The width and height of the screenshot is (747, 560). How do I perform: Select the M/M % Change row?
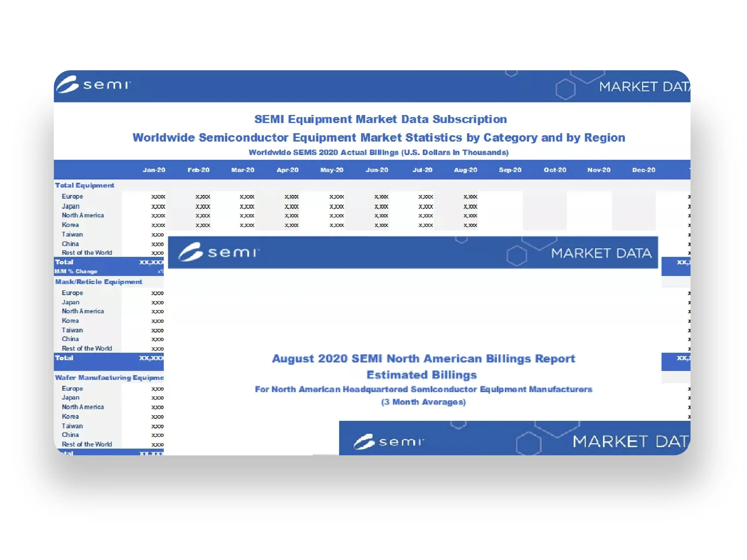tap(76, 272)
